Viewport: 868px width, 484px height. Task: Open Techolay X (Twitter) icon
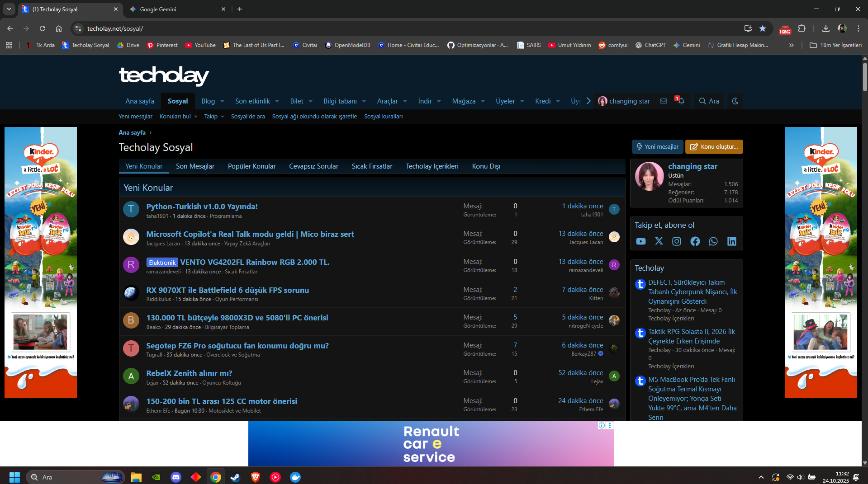click(659, 241)
